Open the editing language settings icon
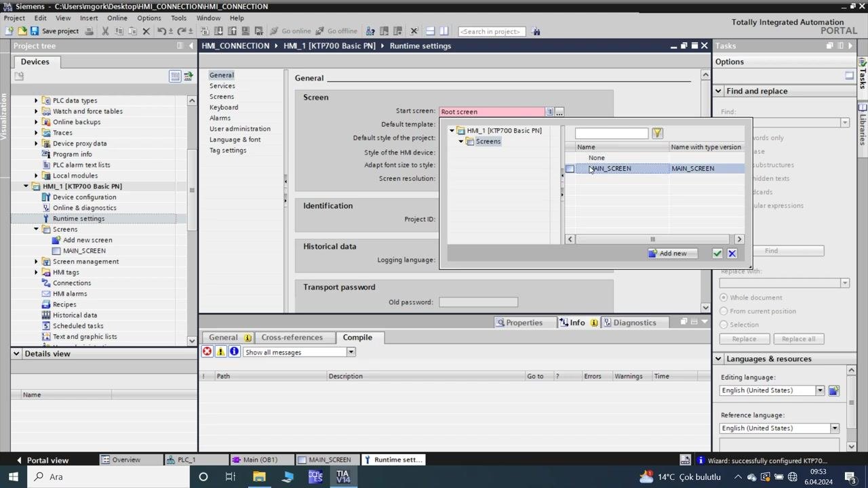The height and width of the screenshot is (488, 868). pyautogui.click(x=833, y=390)
